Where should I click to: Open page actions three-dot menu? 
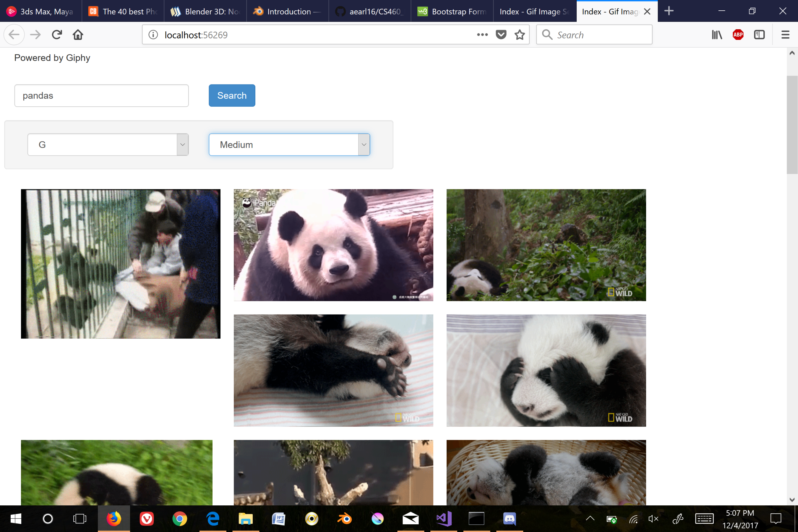(482, 35)
